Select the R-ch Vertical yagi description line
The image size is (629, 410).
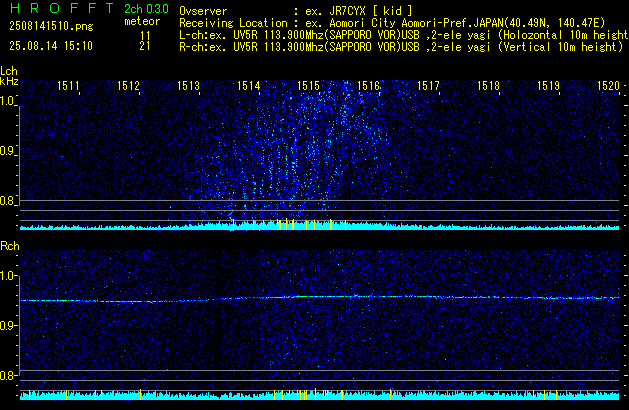pos(401,47)
